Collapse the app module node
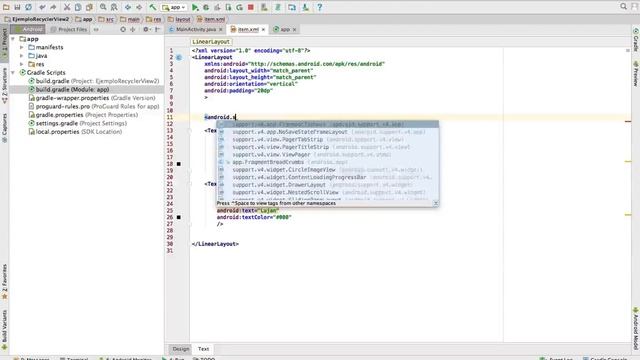 [x=13, y=39]
